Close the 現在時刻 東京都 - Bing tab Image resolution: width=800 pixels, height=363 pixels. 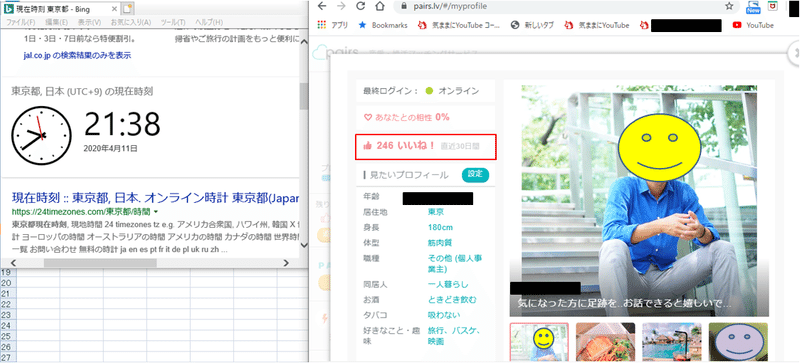pos(114,8)
